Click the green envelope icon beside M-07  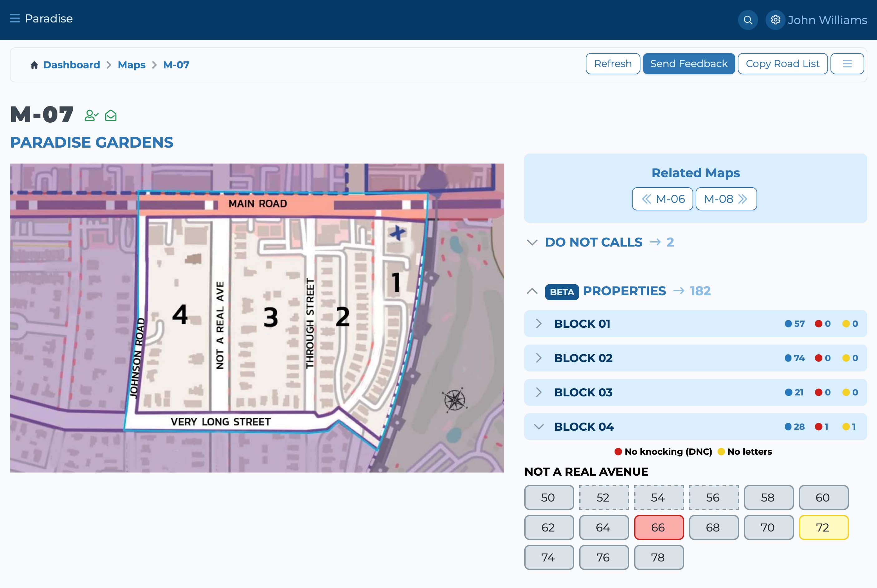(x=110, y=115)
